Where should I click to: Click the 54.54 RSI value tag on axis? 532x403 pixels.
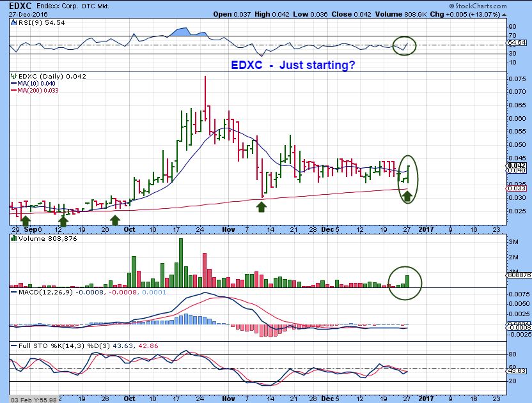pos(518,43)
